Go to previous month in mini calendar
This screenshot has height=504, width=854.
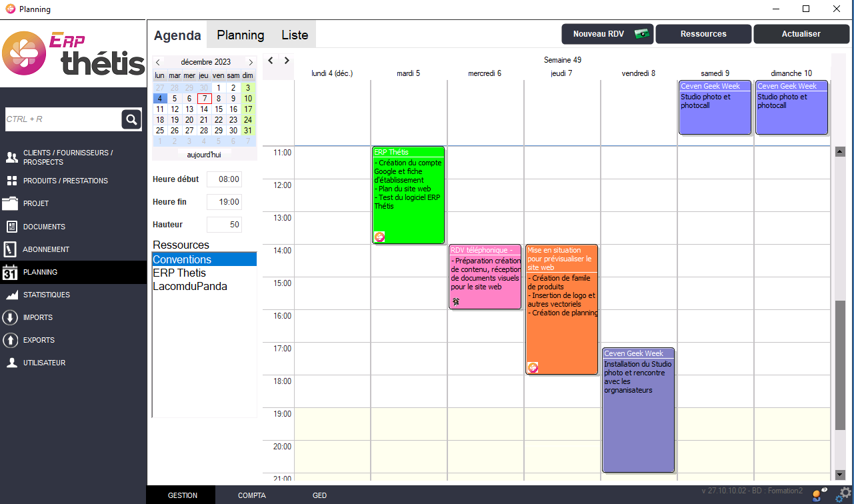(x=158, y=62)
